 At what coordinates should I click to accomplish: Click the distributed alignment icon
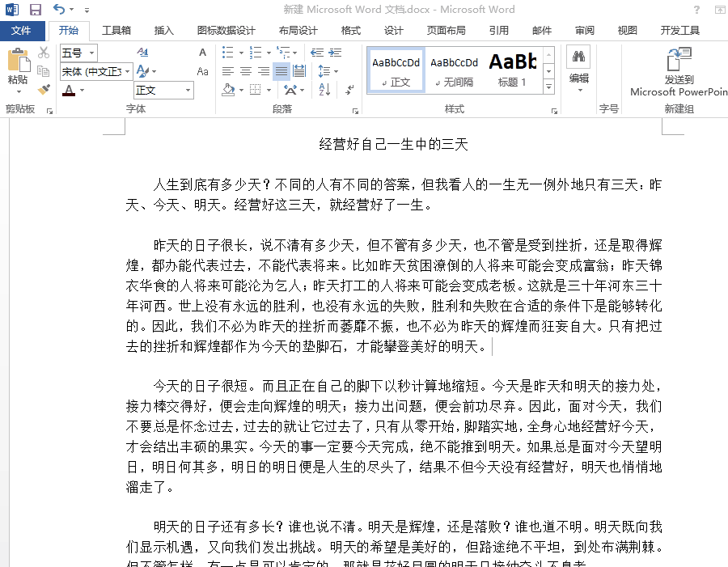coord(299,71)
